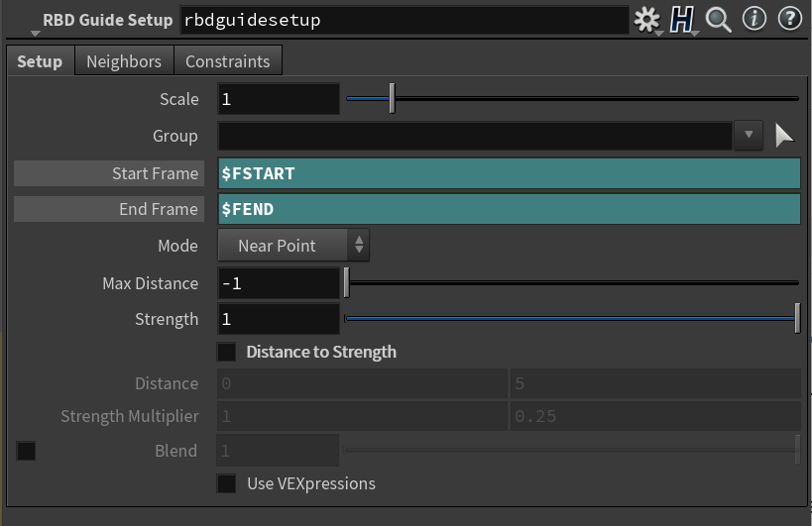Screen dimensions: 812x526
Task: Click the Max Distance value field
Action: (279, 283)
